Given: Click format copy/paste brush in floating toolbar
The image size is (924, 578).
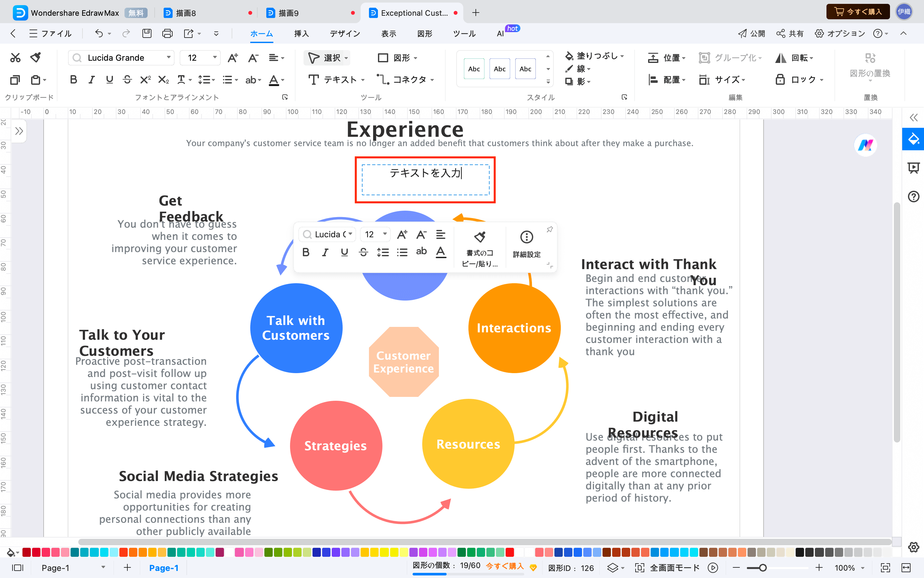Looking at the screenshot, I should [480, 249].
